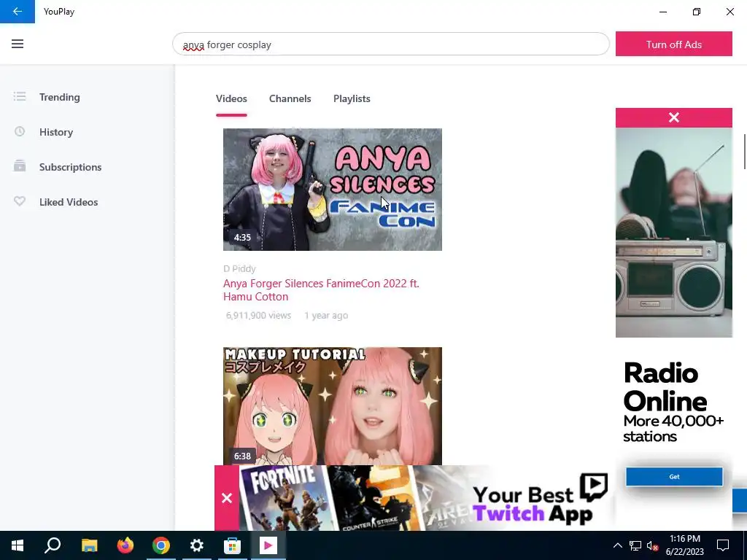Screen dimensions: 747x560
Task: Close the Radio Online side ad
Action: (673, 117)
